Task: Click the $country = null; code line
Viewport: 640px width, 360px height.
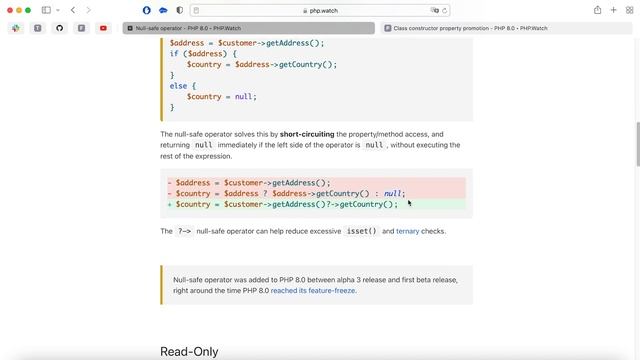Action: pyautogui.click(x=222, y=97)
